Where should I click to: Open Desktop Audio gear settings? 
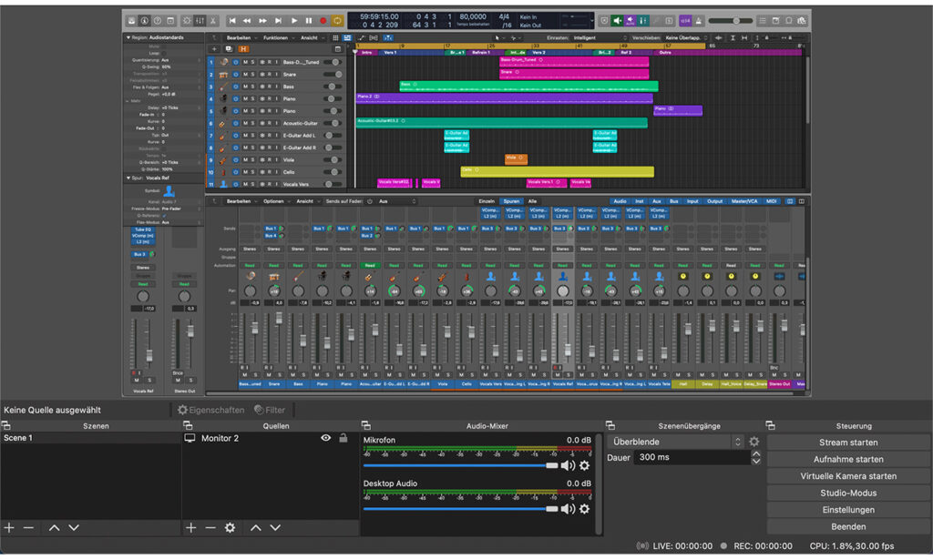(584, 509)
